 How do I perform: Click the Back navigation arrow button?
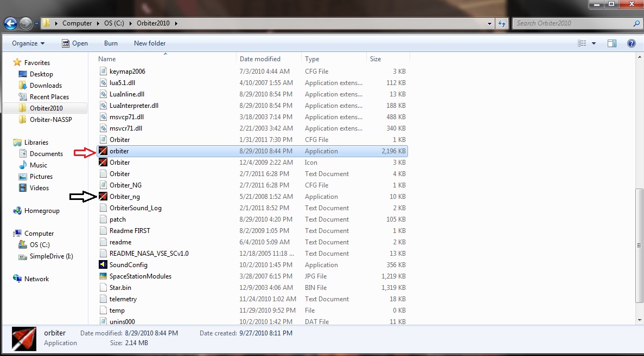pos(11,23)
